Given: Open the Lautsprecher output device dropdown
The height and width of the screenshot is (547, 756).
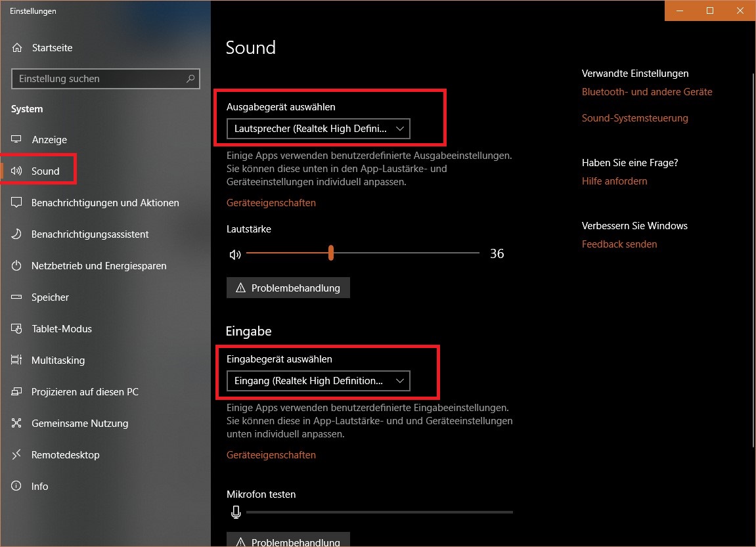Looking at the screenshot, I should [x=318, y=129].
